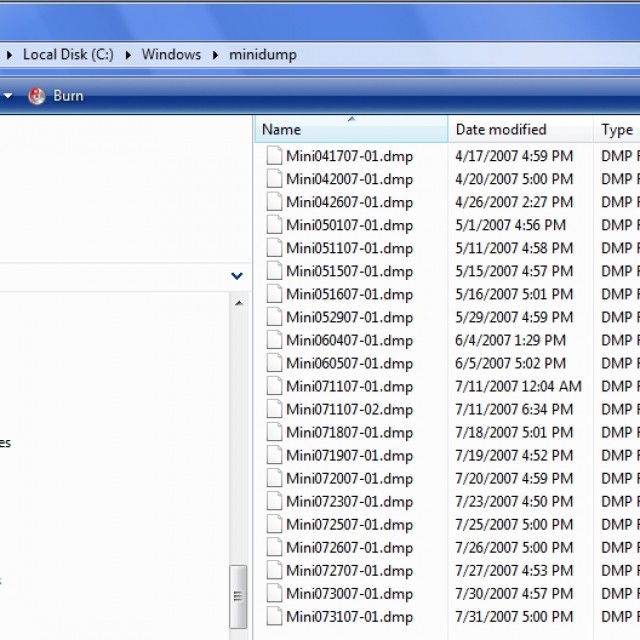The image size is (640, 640).
Task: Open the dropdown arrow left of Burn
Action: pos(8,96)
